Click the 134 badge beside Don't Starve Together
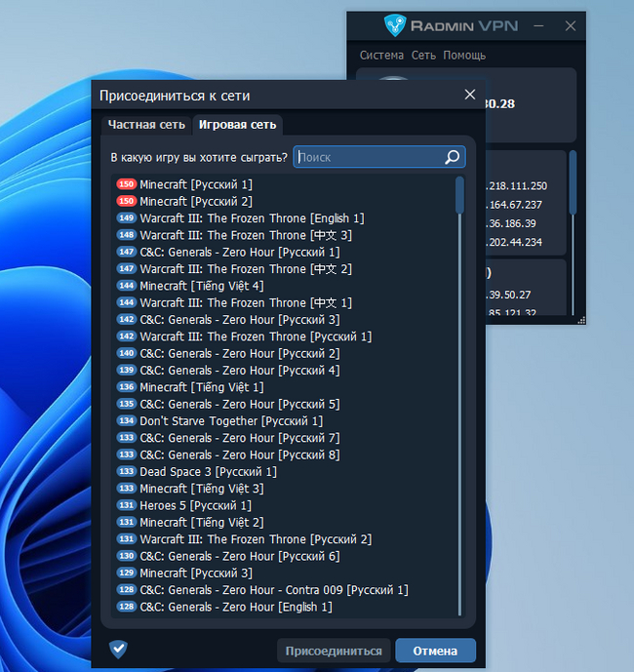Viewport: 634px width, 672px height. coord(126,421)
